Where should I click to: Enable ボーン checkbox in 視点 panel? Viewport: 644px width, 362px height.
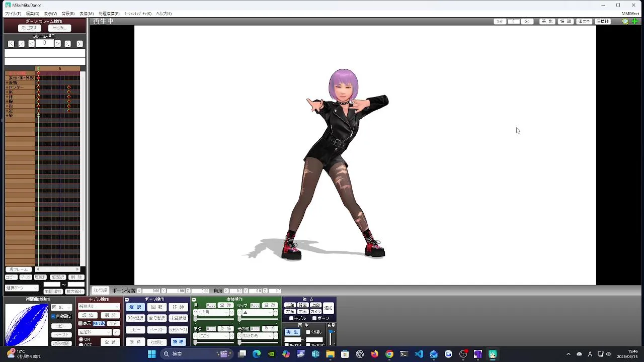tap(314, 318)
